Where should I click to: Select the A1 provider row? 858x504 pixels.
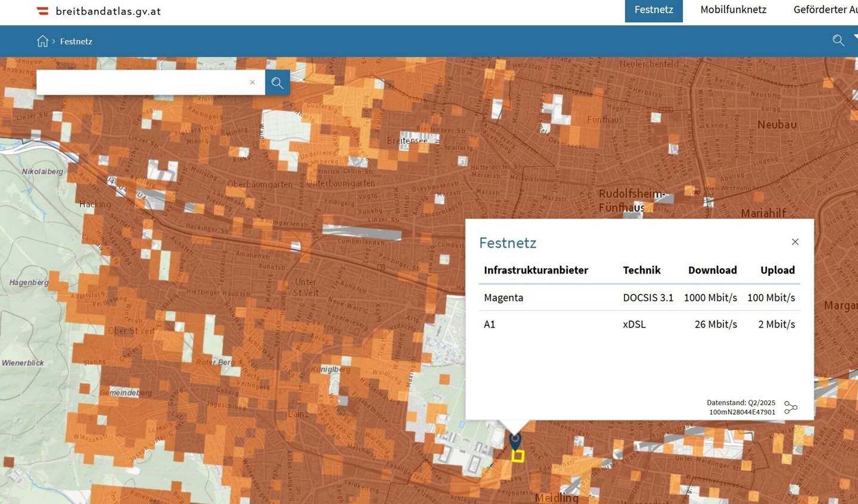pyautogui.click(x=639, y=324)
